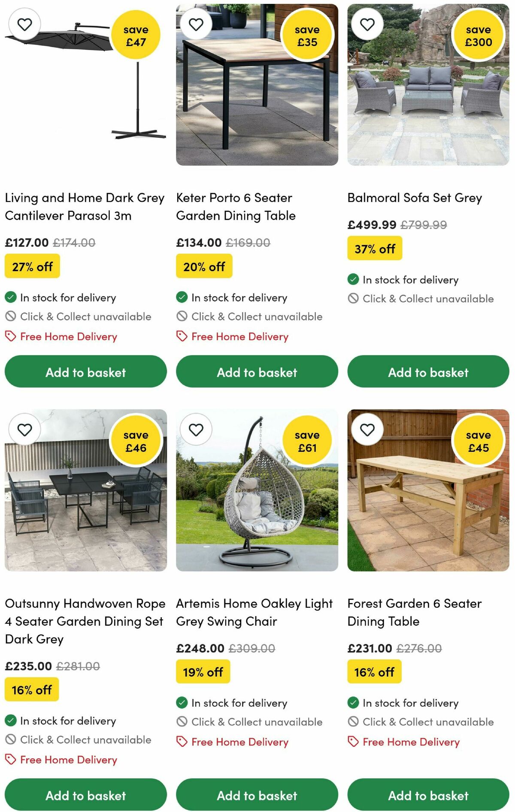Screen dimensions: 515x812
Task: Click the wishlist heart on the Dark Grey Cantilever Parasol
Action: (25, 24)
